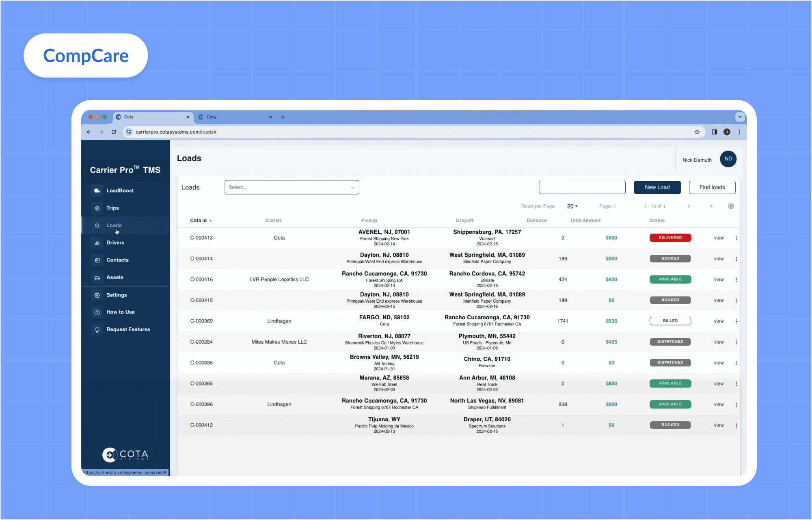Viewport: 812px width, 520px height.
Task: Open Loads item in sidebar menu
Action: coord(125,225)
